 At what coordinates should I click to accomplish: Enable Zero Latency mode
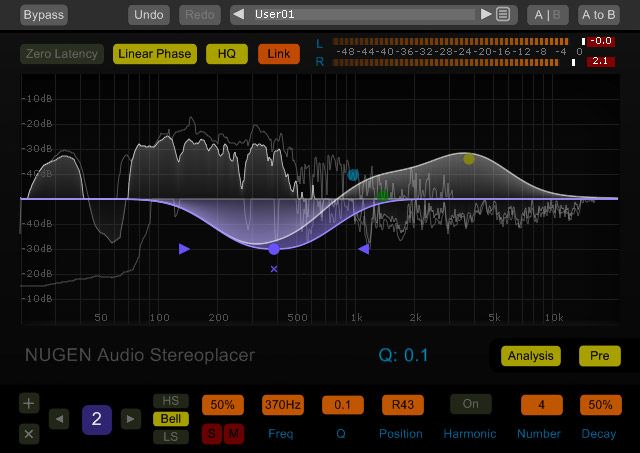(62, 54)
